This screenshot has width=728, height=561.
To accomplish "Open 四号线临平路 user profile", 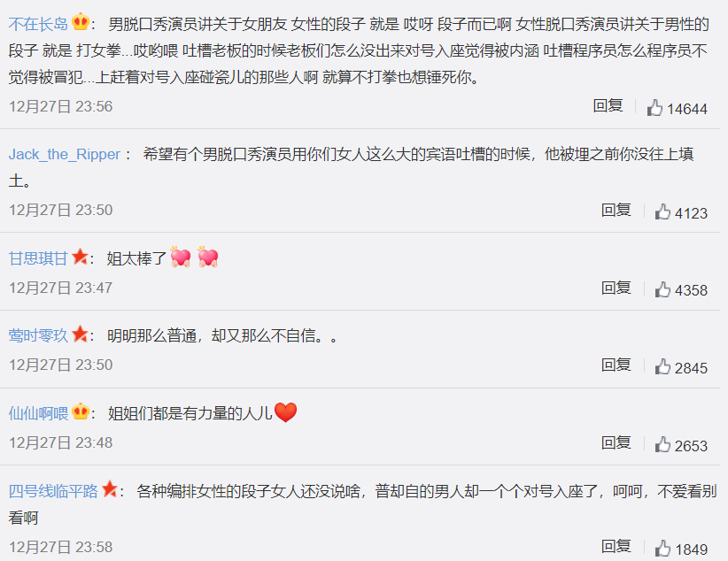I will [x=53, y=491].
